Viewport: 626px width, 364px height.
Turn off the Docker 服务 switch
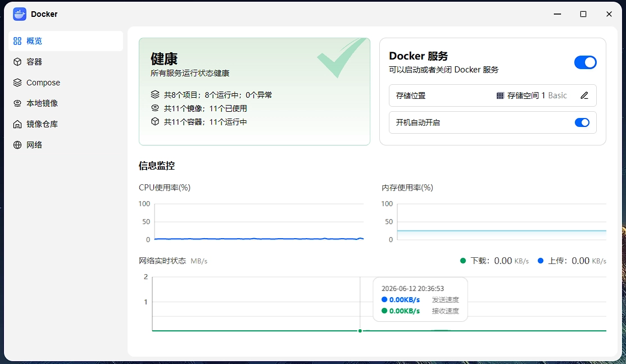coord(586,62)
